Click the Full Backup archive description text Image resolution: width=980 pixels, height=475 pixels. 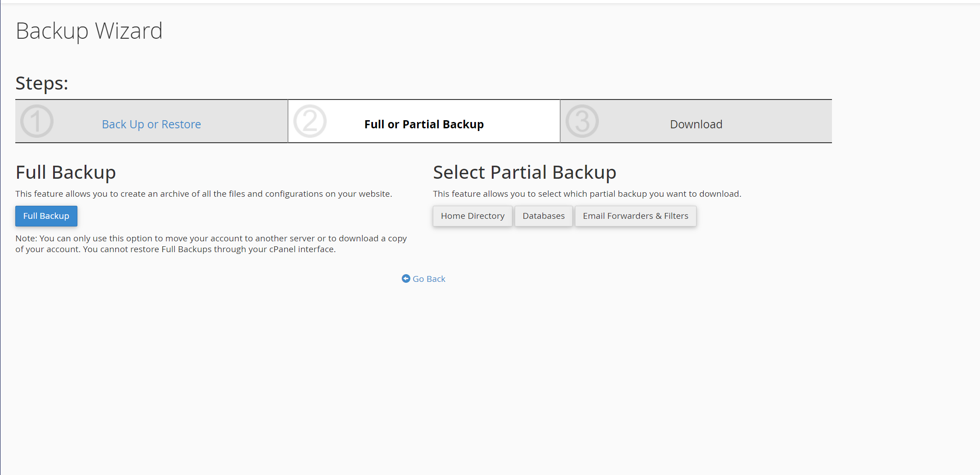point(204,194)
